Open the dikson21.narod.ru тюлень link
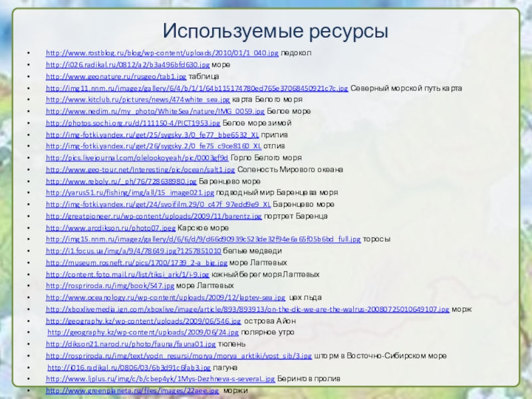The image size is (532, 399). click(130, 344)
